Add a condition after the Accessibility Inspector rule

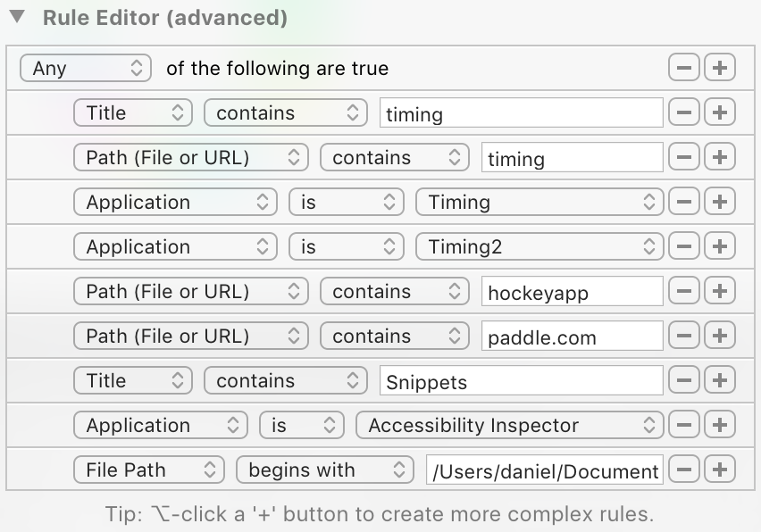[720, 425]
